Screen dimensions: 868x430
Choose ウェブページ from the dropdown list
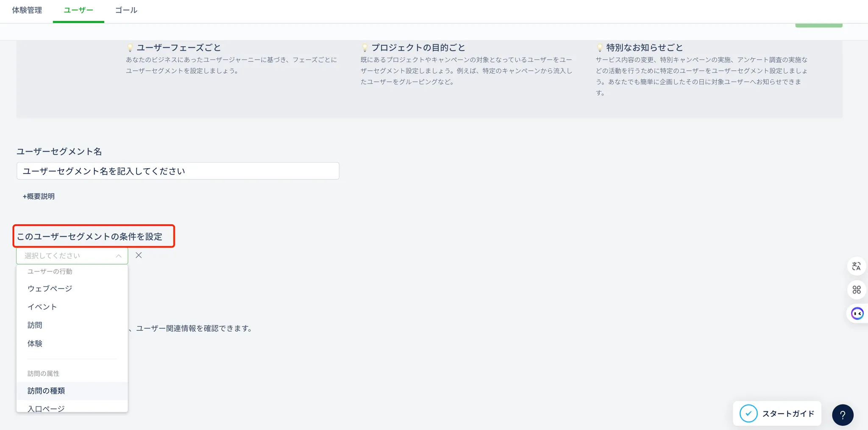point(50,289)
